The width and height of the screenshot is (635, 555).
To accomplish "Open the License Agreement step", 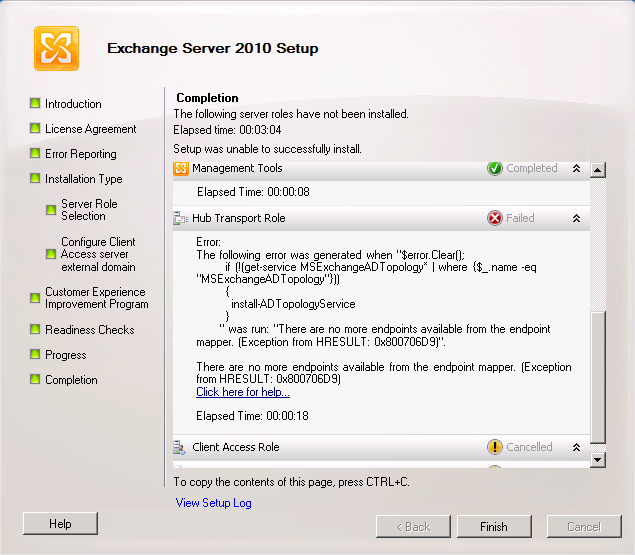I will pyautogui.click(x=91, y=129).
